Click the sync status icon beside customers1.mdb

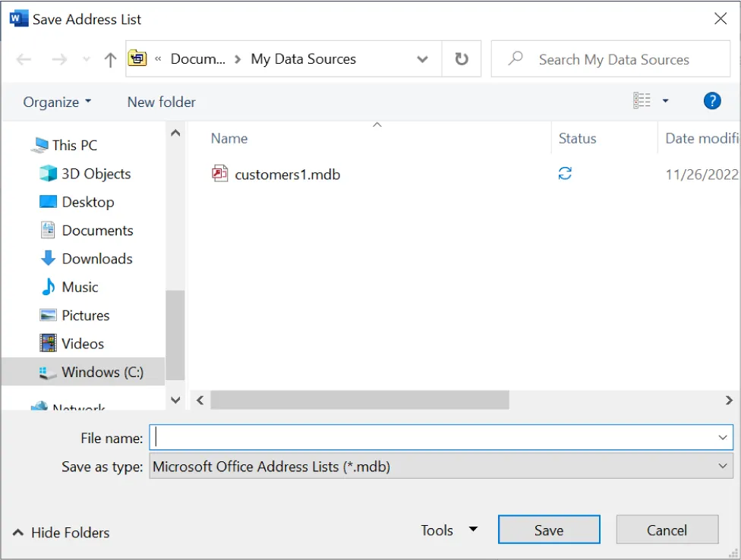564,173
